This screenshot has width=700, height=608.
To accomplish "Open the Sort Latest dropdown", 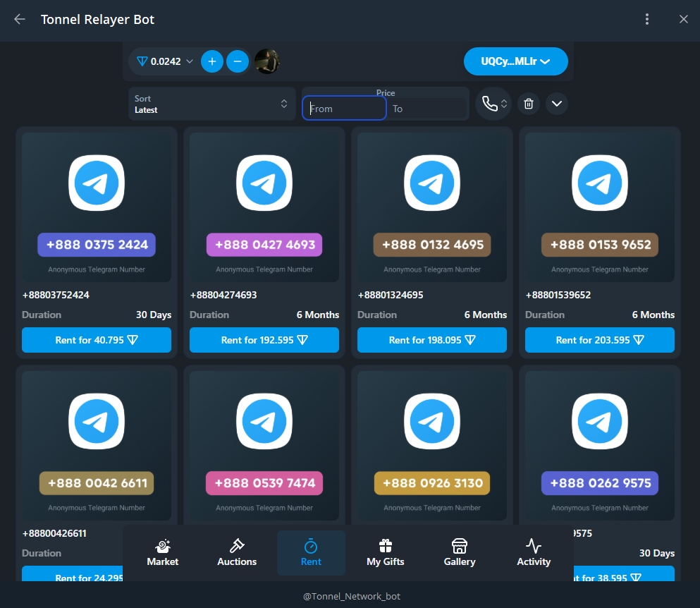I will pos(211,104).
